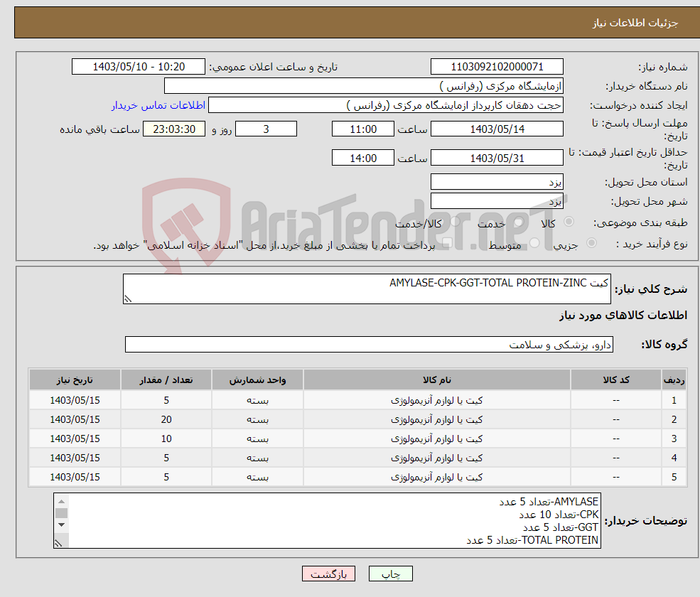The width and height of the screenshot is (700, 597).
Task: Click item name in row 3
Action: pos(436,439)
